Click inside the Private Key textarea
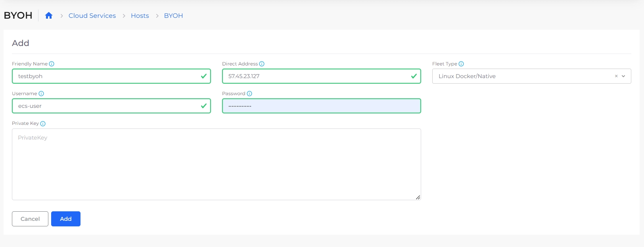 click(216, 164)
